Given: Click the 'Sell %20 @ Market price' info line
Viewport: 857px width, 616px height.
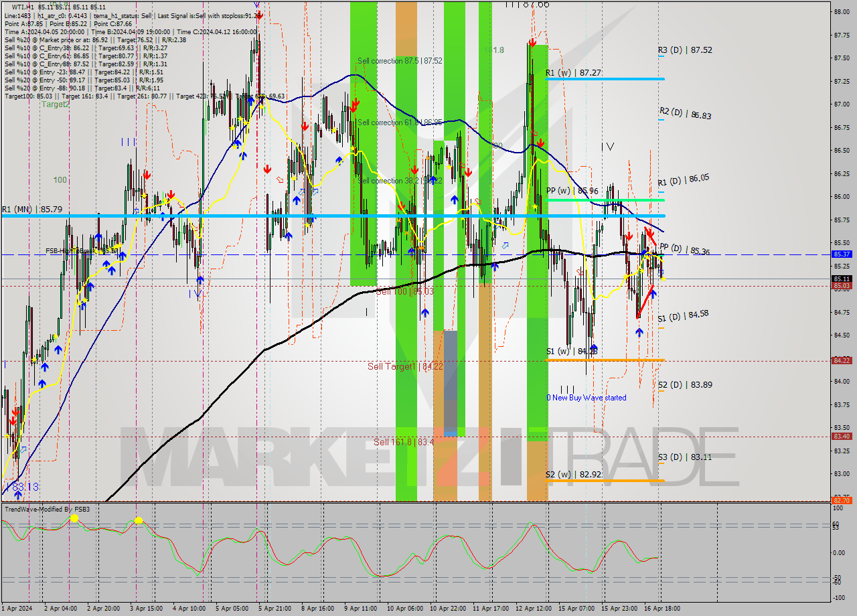Looking at the screenshot, I should (x=95, y=40).
